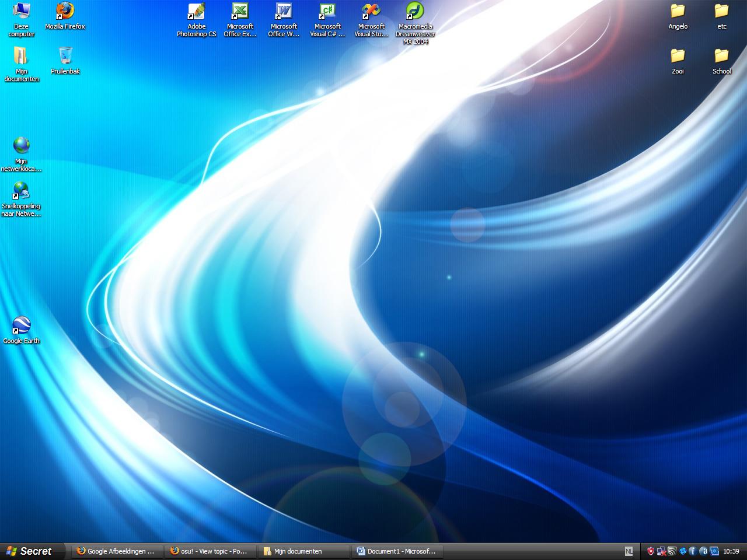Click the disconnected network tray icon

[x=661, y=551]
